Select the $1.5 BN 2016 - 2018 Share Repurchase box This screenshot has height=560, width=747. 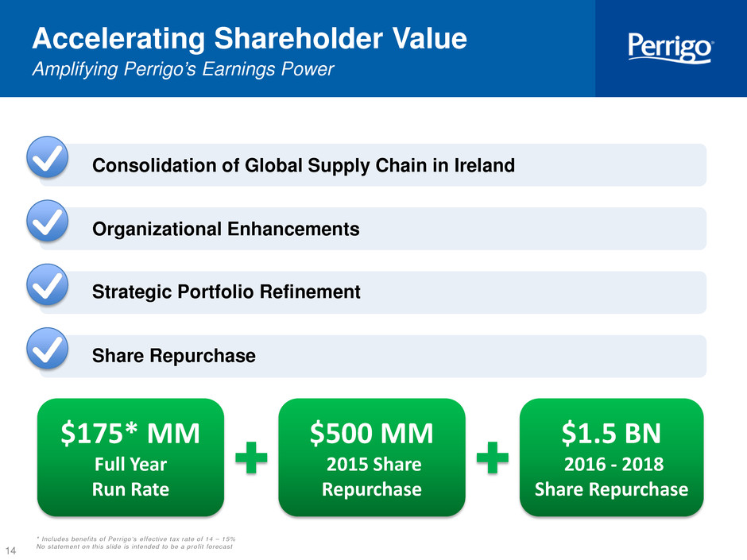(x=611, y=458)
